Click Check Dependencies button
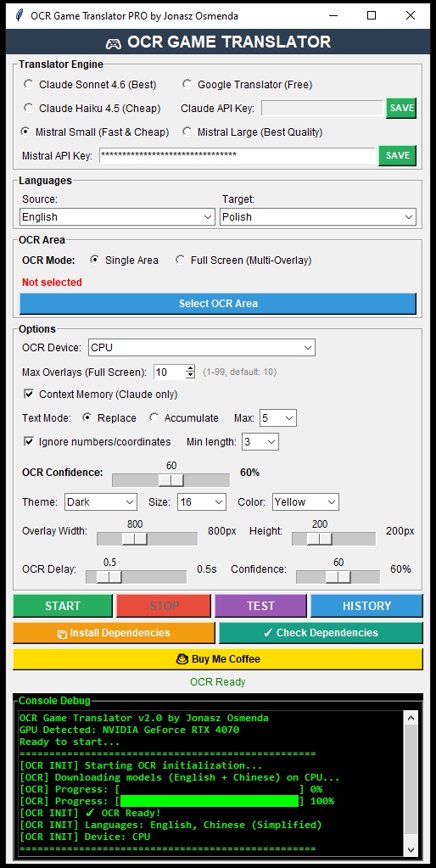Viewport: 436px width, 868px height. [x=321, y=633]
